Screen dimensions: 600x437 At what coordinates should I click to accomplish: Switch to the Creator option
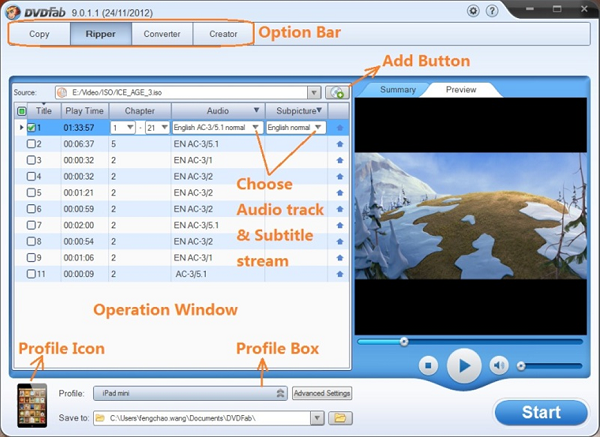pos(223,34)
